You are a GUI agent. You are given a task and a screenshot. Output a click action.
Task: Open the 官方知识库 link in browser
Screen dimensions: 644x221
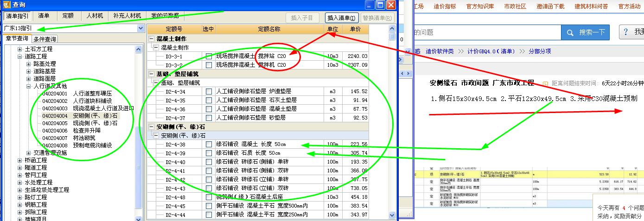tap(480, 6)
